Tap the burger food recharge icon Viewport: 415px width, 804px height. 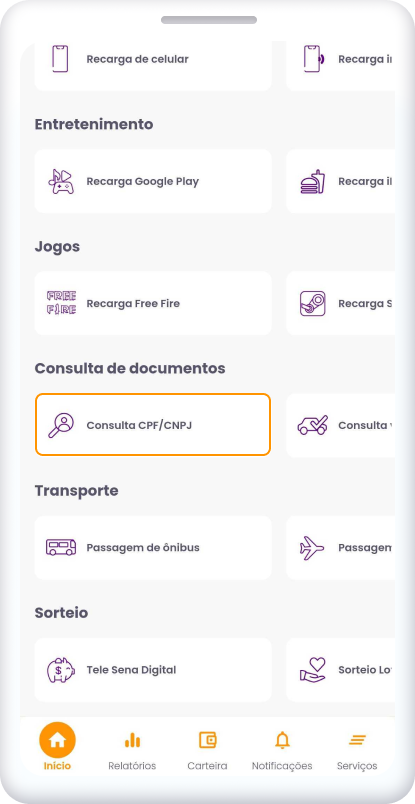tap(312, 181)
